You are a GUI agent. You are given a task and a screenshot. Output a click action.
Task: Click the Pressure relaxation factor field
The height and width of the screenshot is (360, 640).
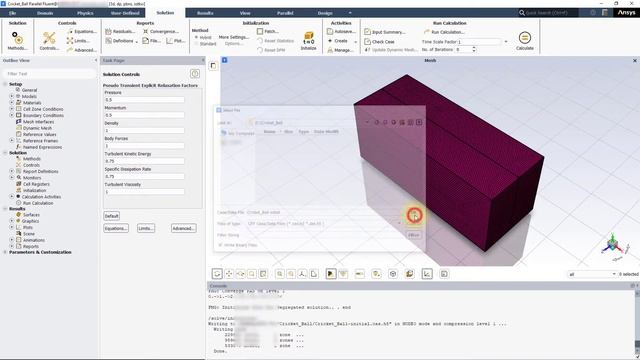(x=144, y=100)
